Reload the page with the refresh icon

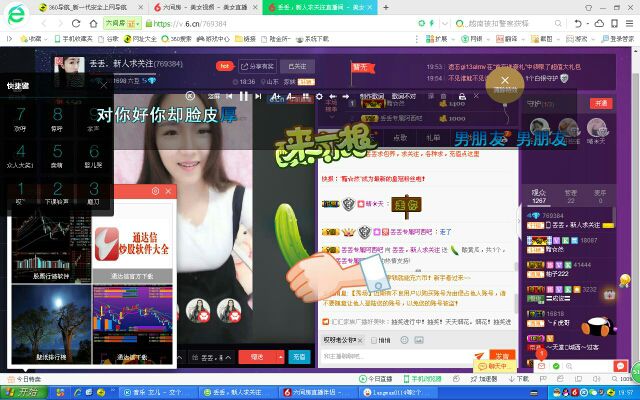click(x=76, y=24)
